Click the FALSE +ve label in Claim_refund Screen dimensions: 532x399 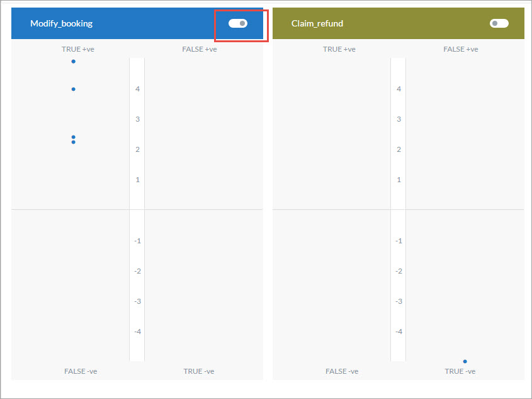click(x=460, y=49)
